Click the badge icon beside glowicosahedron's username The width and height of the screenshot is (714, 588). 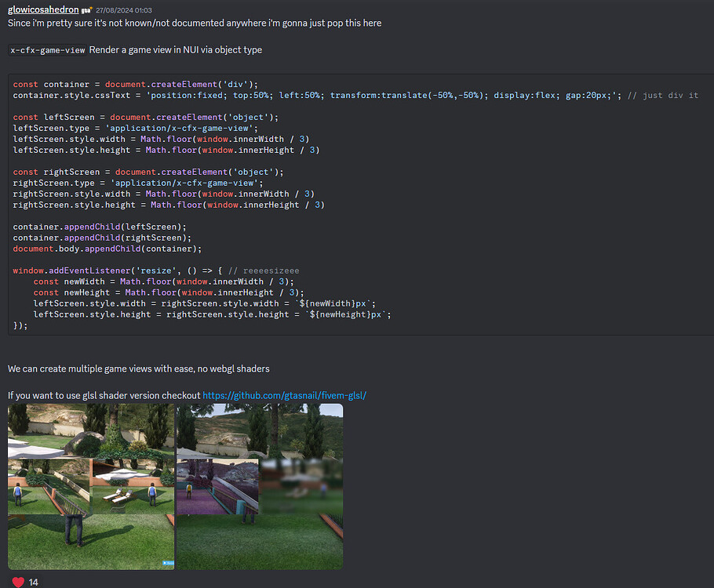pos(86,9)
